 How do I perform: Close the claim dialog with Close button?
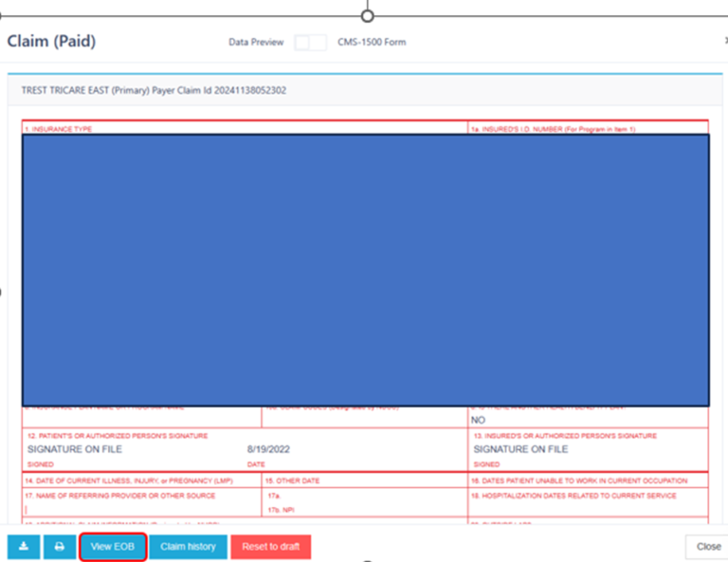(707, 547)
